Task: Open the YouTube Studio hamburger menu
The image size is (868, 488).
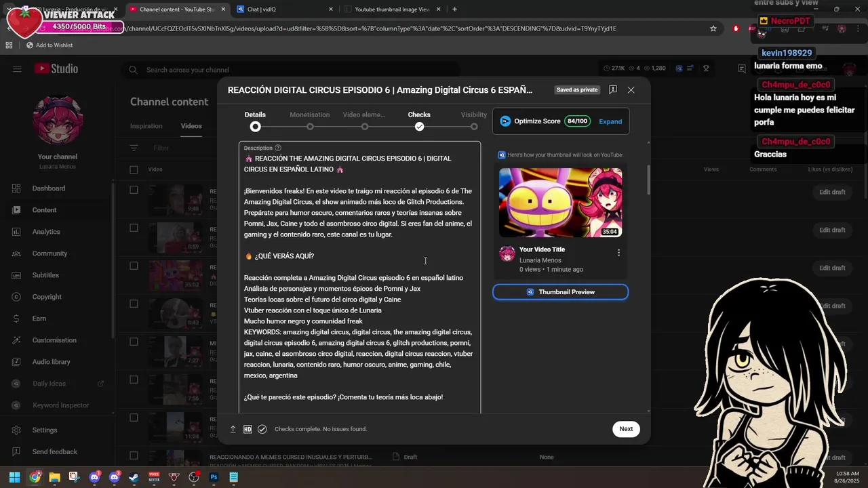Action: (x=17, y=69)
